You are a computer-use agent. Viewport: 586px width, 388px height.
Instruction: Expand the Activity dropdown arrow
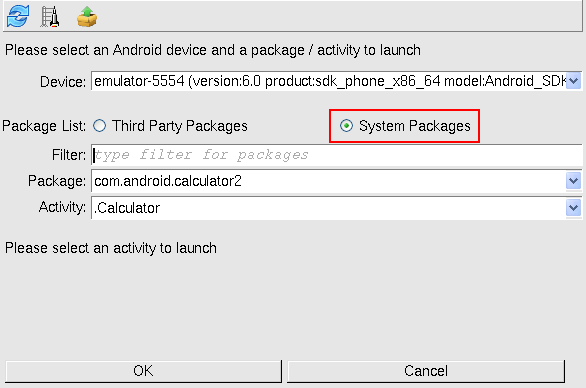[x=574, y=207]
